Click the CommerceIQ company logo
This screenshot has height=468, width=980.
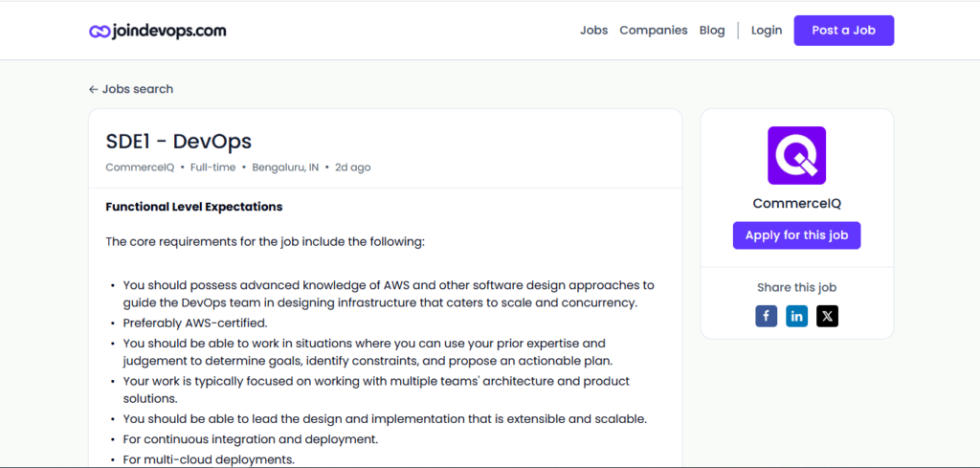click(797, 156)
